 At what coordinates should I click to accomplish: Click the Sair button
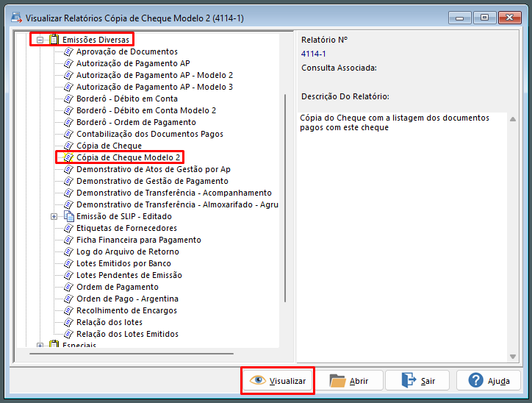click(417, 381)
